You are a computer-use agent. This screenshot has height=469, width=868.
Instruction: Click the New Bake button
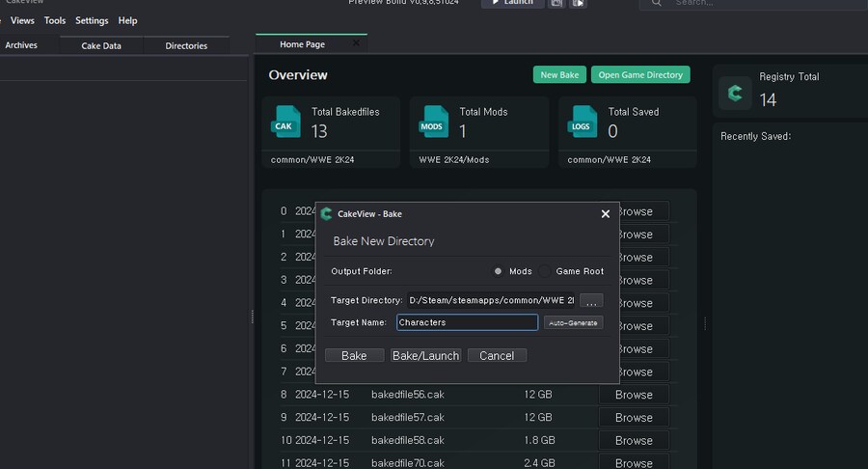(x=559, y=74)
